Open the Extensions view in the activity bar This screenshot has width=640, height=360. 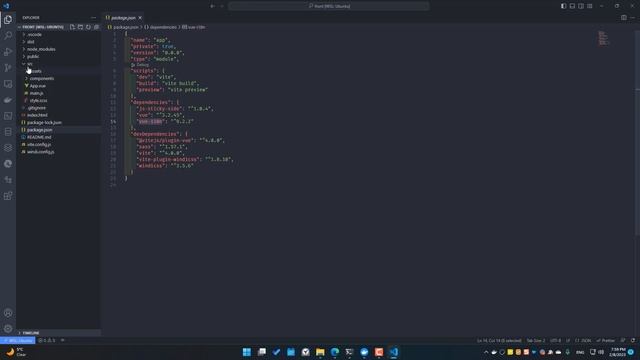(8, 196)
